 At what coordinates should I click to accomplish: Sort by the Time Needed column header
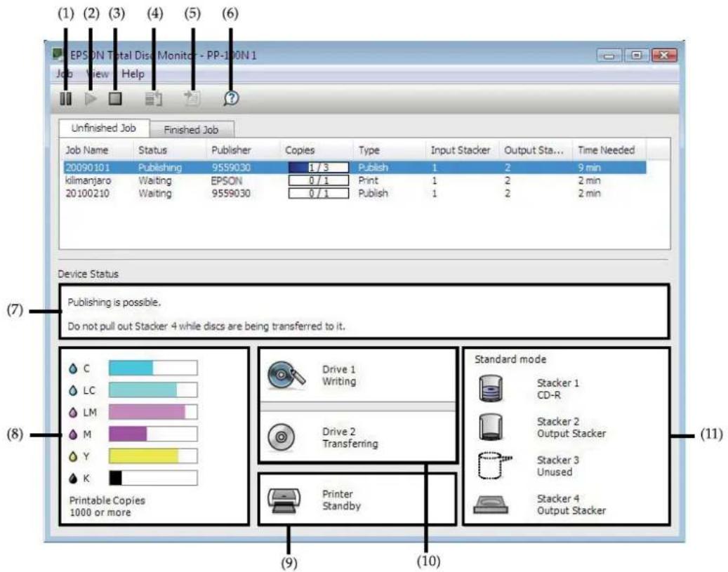[x=609, y=150]
